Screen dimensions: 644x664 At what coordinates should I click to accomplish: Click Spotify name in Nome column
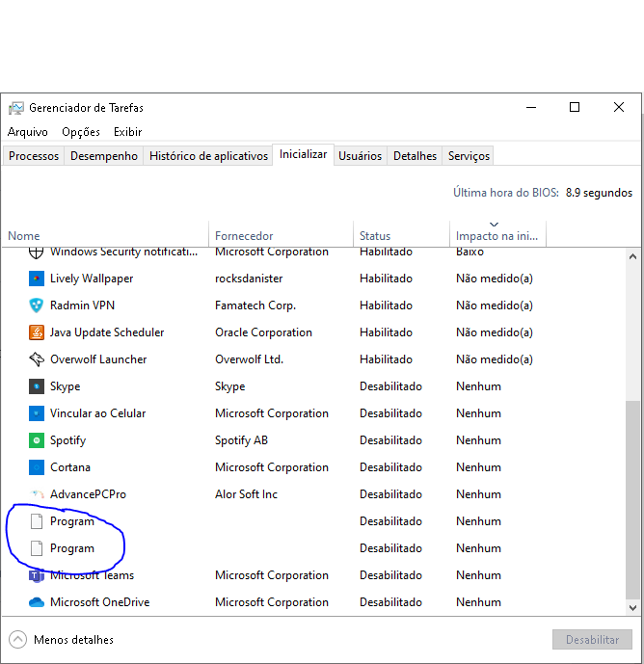pos(67,440)
